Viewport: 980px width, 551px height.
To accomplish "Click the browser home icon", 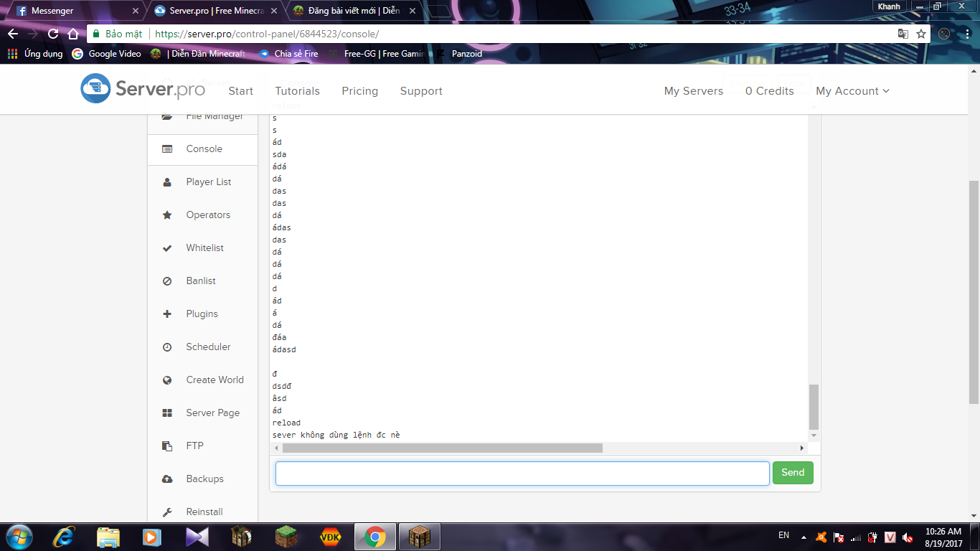I will tap(72, 34).
